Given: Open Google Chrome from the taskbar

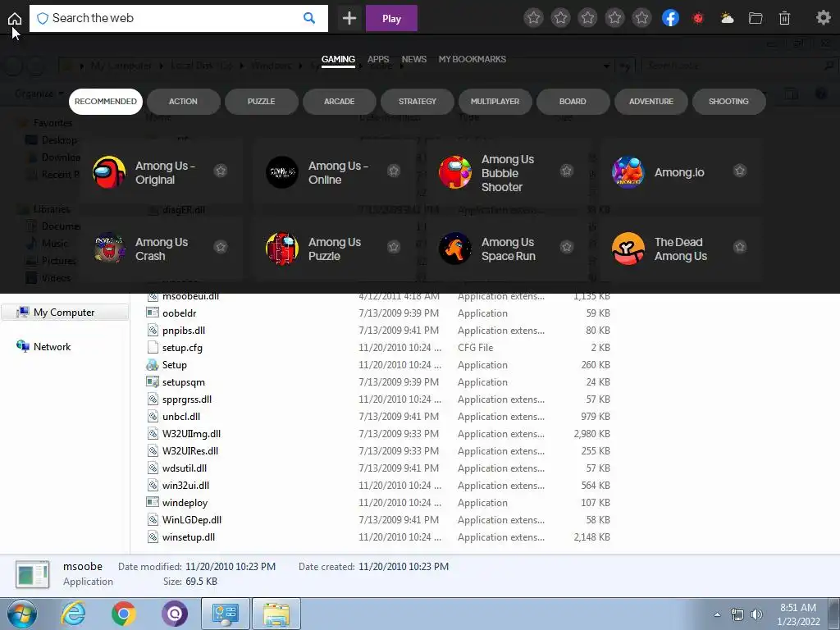Looking at the screenshot, I should click(123, 614).
